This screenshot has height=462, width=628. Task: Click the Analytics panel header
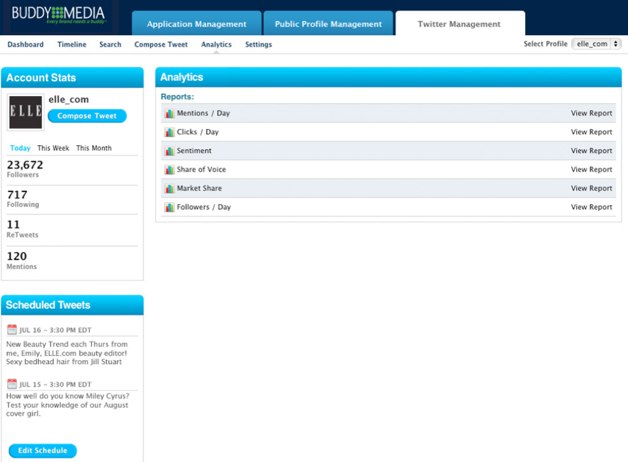pyautogui.click(x=388, y=77)
